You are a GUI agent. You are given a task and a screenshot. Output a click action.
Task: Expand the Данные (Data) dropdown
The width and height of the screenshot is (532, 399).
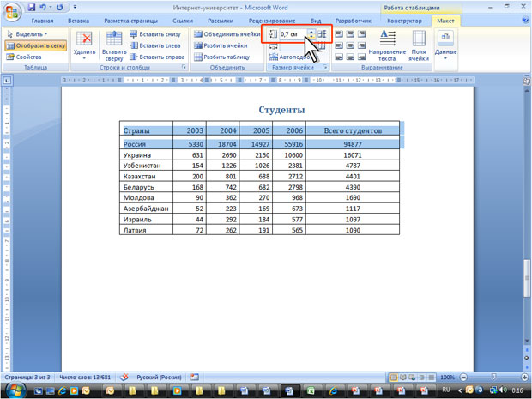445,45
